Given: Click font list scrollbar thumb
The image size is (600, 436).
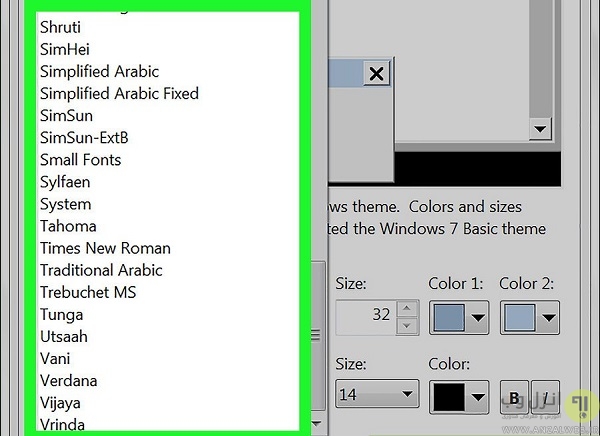Looking at the screenshot, I should coord(317,336).
